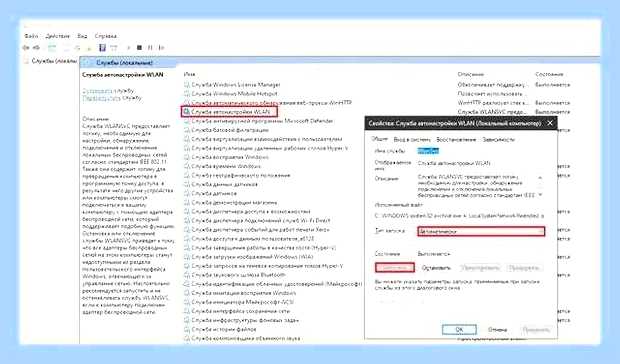The width and height of the screenshot is (620, 364).
Task: Click the highlighted Имя службы value field
Action: pyautogui.click(x=428, y=151)
